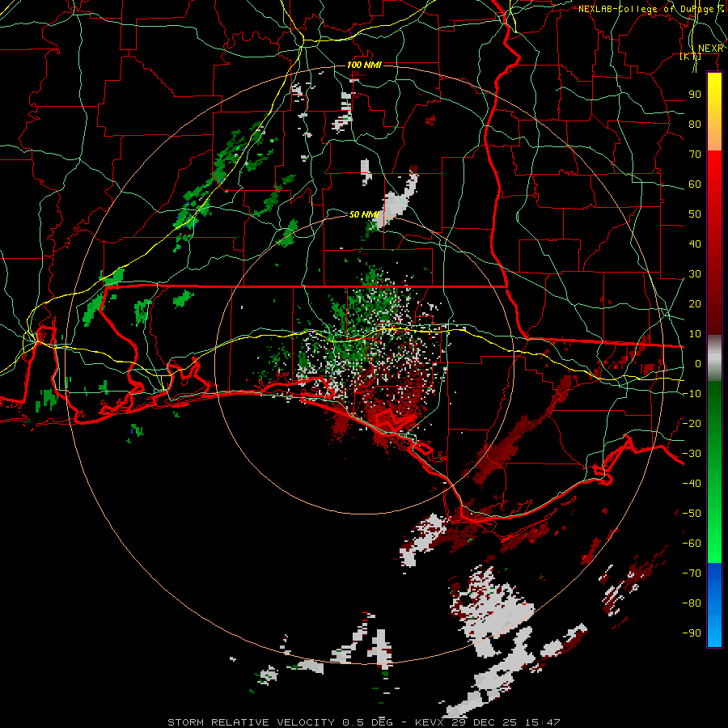The height and width of the screenshot is (728, 728).
Task: Click the 20 value on the velocity scale
Action: [x=695, y=303]
